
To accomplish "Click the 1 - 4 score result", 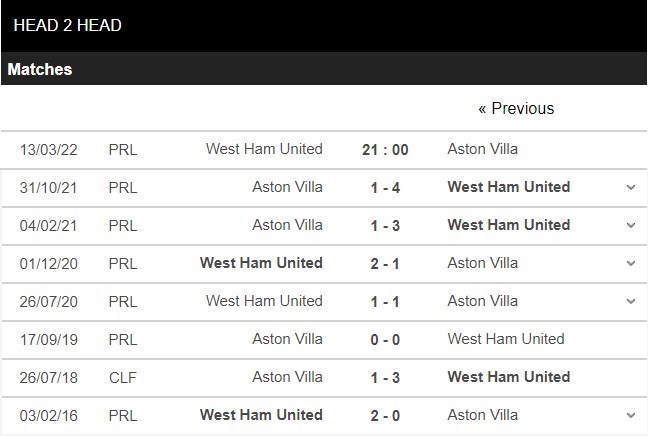I will pos(385,188).
